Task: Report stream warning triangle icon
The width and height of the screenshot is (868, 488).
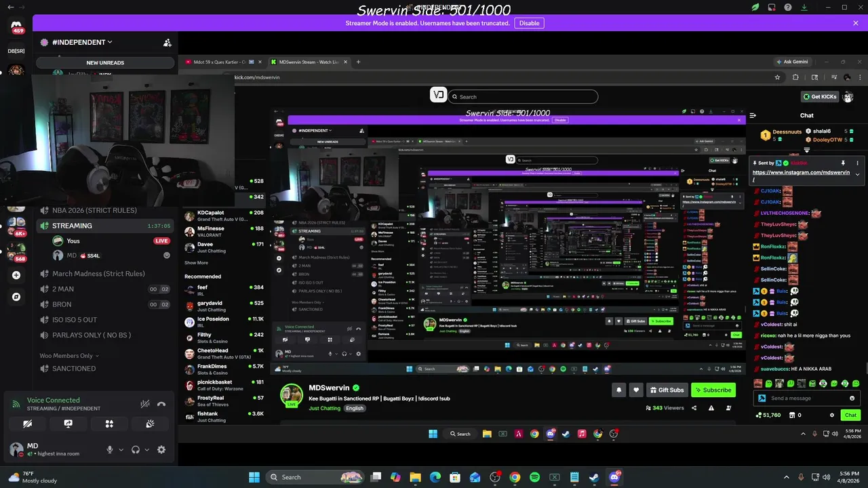Action: pos(711,408)
